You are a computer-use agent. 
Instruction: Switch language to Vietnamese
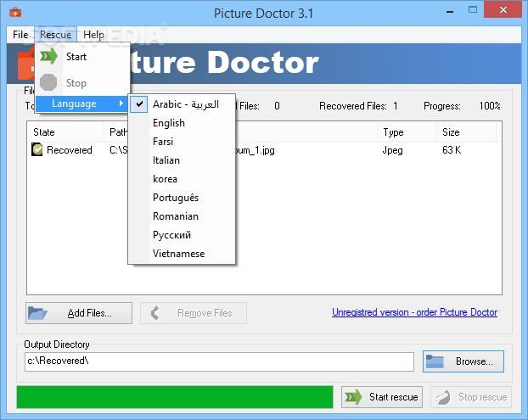pyautogui.click(x=182, y=254)
